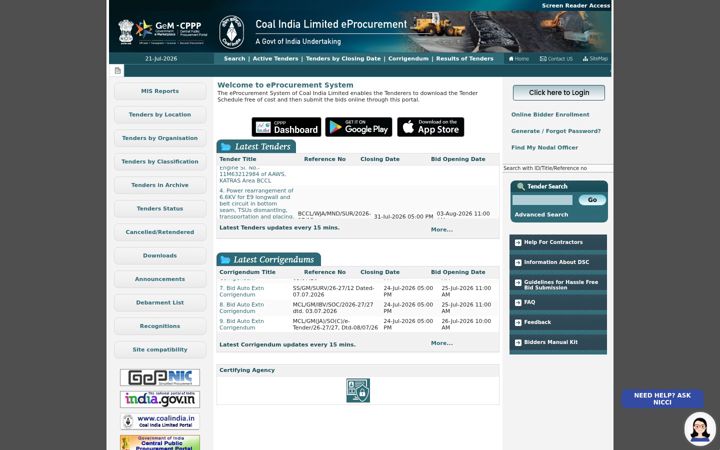Click More under Latest Corrigendums
720x450 pixels.
point(442,343)
